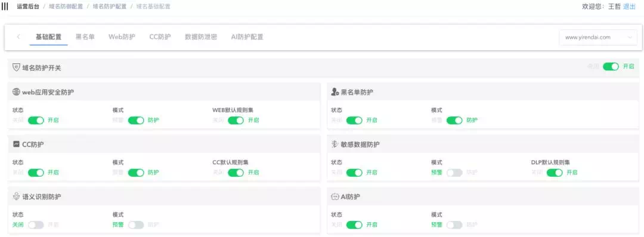This screenshot has height=237, width=644.
Task: Toggle 敏感数据防护 状态 switch
Action: click(354, 173)
